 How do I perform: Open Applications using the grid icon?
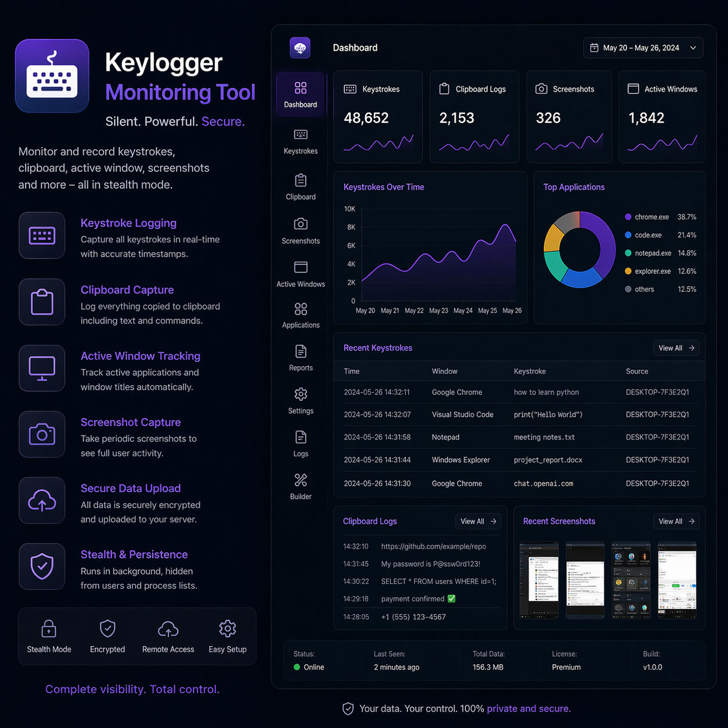300,309
